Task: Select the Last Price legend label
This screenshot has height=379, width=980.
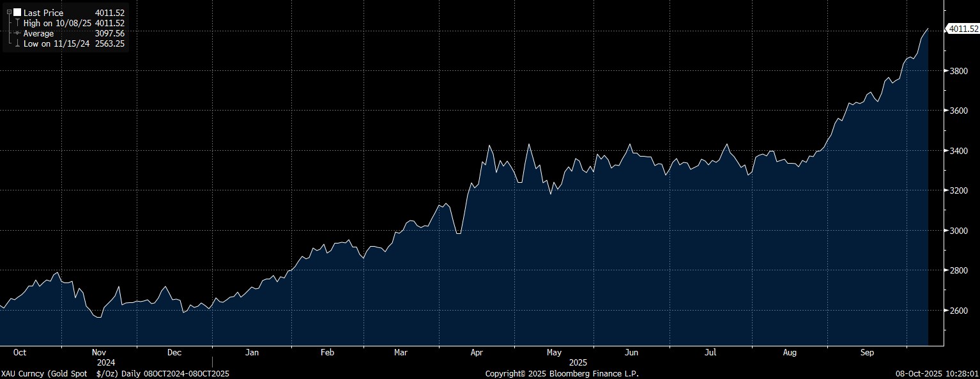Action: pyautogui.click(x=44, y=12)
